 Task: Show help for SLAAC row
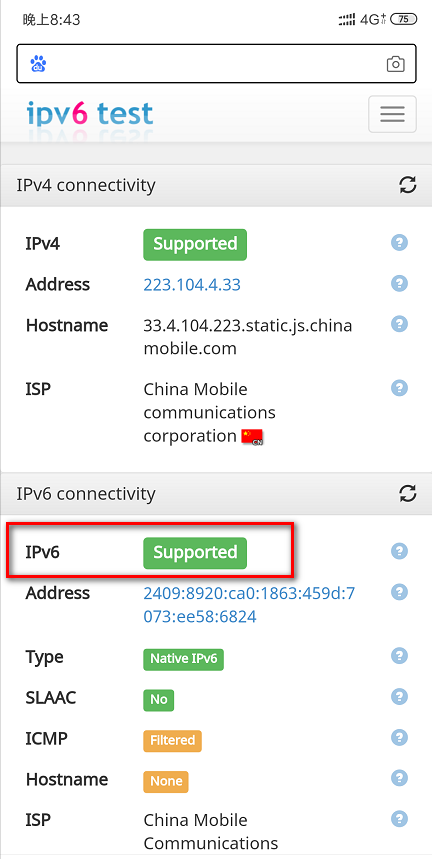400,697
